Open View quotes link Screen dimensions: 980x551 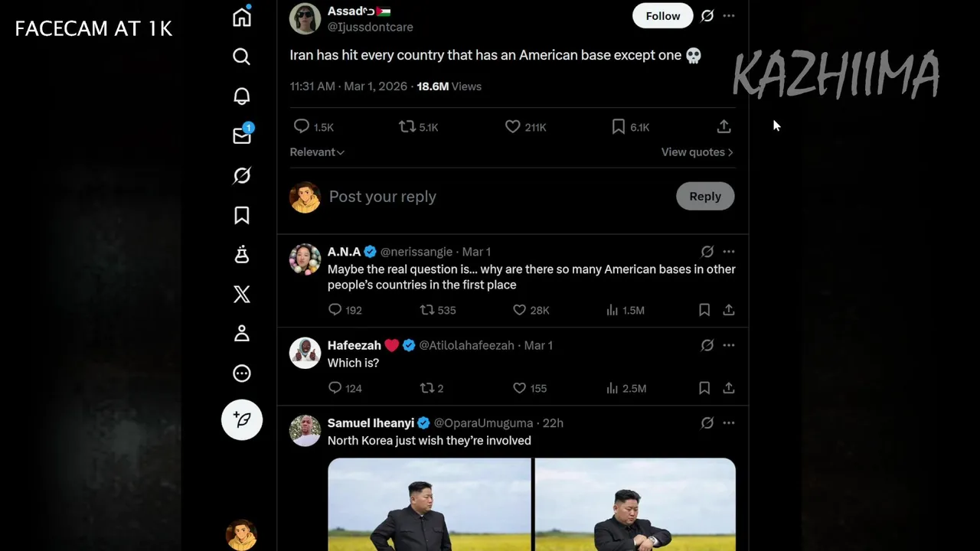(x=697, y=152)
